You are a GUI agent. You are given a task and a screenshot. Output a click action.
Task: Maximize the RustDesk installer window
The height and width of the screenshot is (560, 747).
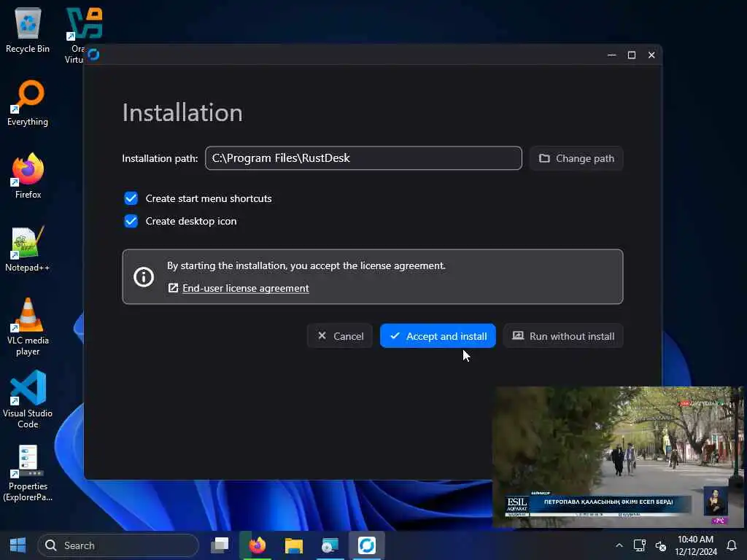632,55
